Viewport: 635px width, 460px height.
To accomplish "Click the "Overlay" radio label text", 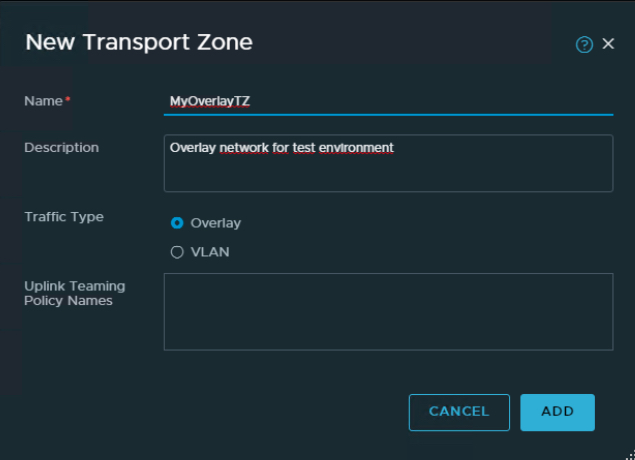I will click(x=215, y=223).
